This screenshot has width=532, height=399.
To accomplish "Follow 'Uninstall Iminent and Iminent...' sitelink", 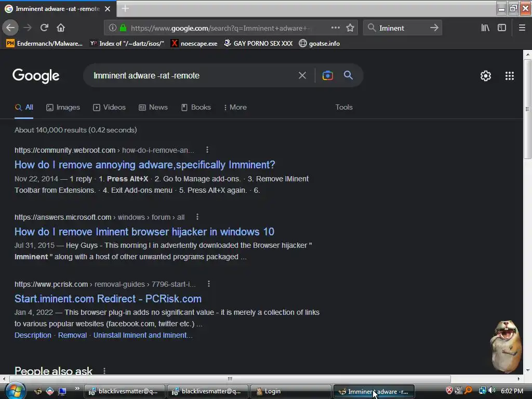I will pos(143,335).
